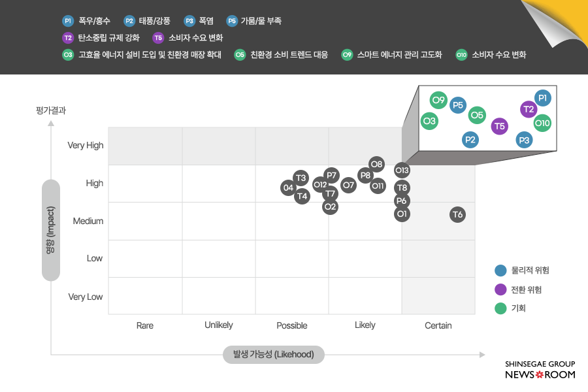
Task: Click the T4 marker on the matrix
Action: pos(302,195)
